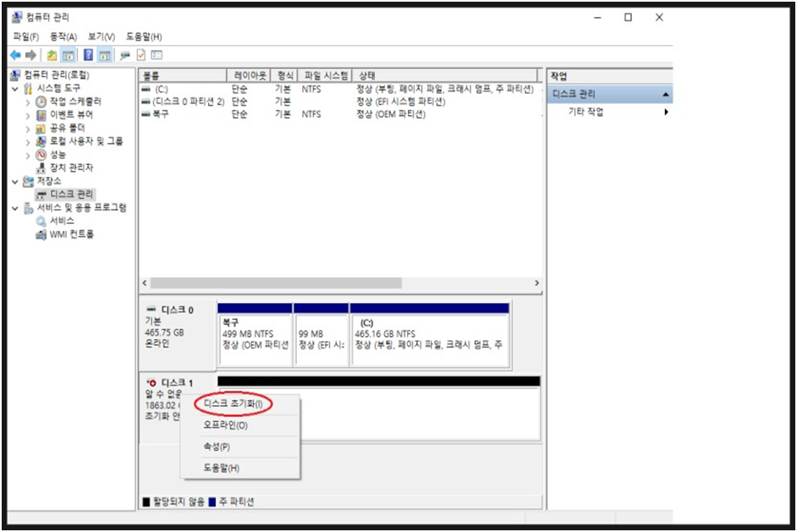Expand the 기타 작업 arrow in Actions pane
Viewport: 797px width, 532px height.
pyautogui.click(x=665, y=111)
